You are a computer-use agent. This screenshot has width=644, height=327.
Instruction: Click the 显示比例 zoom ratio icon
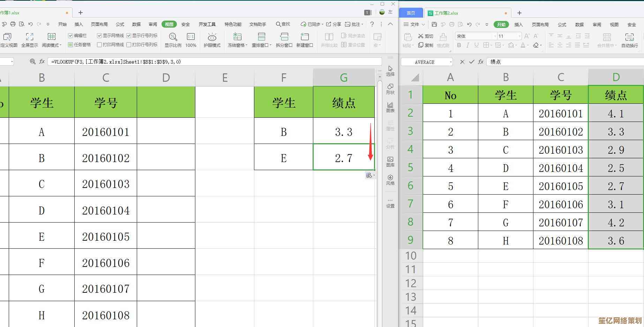coord(173,37)
